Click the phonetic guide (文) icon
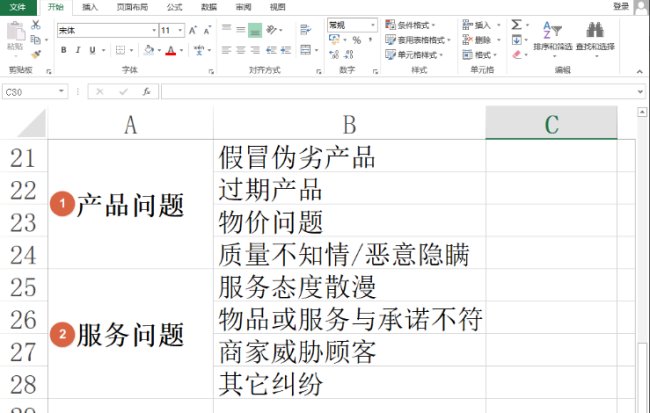Image resolution: width=650 pixels, height=413 pixels. click(x=199, y=50)
